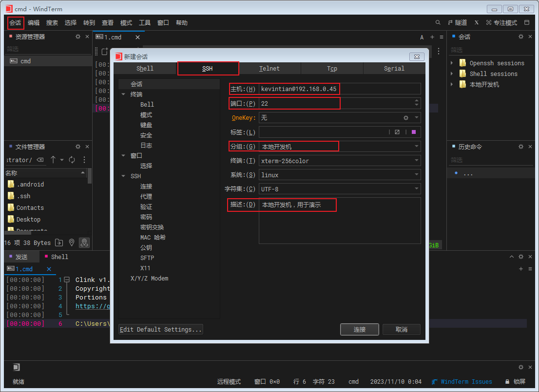Image resolution: width=539 pixels, height=392 pixels.
Task: Toggle 锁屏 lock screen in status bar
Action: point(515,382)
